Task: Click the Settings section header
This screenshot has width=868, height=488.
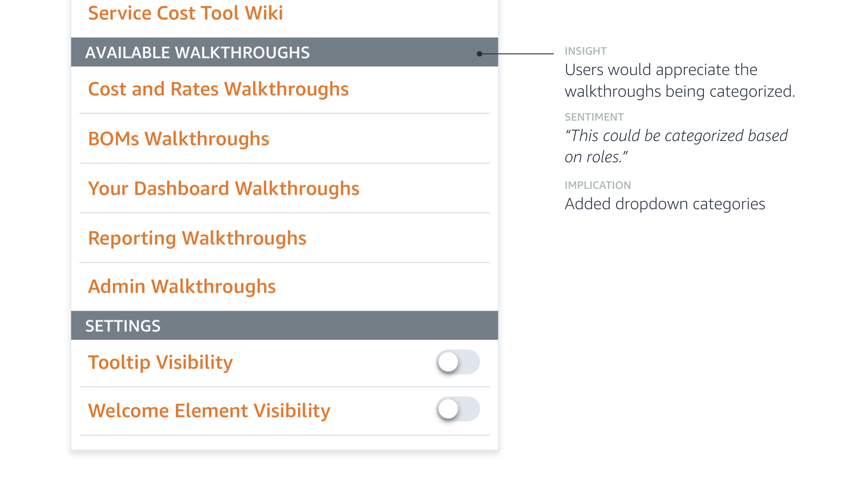Action: tap(123, 326)
